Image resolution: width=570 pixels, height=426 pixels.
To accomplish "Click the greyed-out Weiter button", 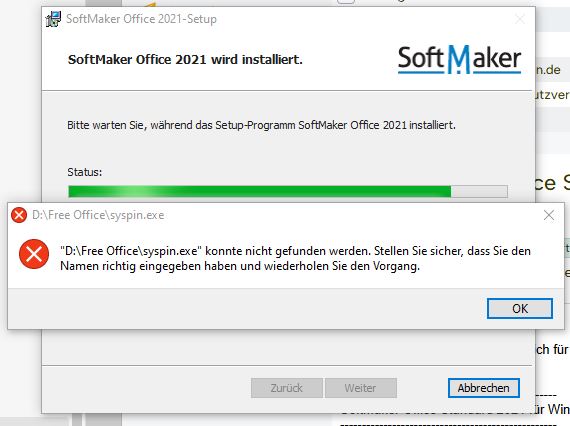I will pyautogui.click(x=361, y=388).
